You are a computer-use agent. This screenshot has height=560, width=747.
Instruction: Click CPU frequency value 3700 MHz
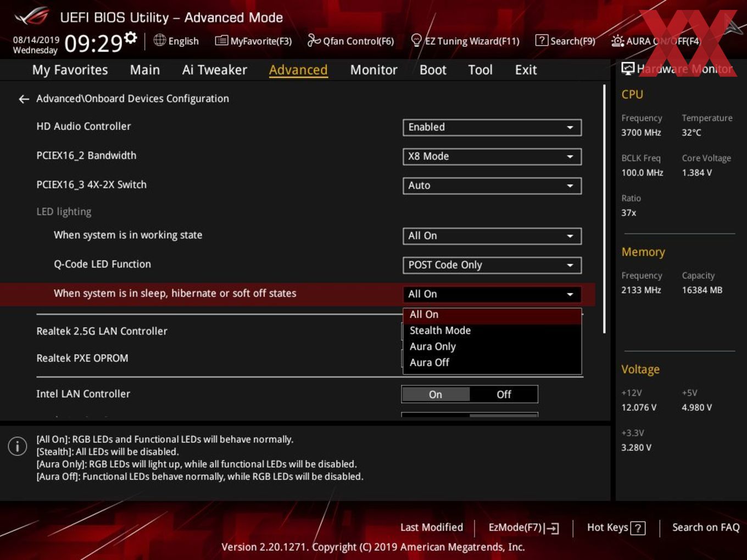(x=641, y=132)
